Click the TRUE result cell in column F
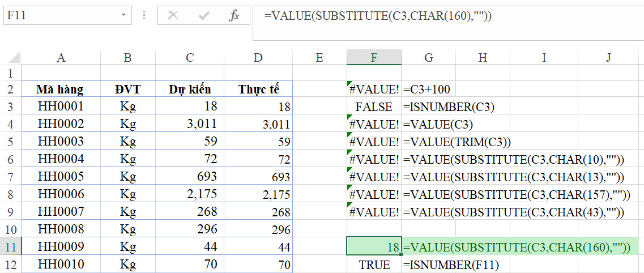 374,264
